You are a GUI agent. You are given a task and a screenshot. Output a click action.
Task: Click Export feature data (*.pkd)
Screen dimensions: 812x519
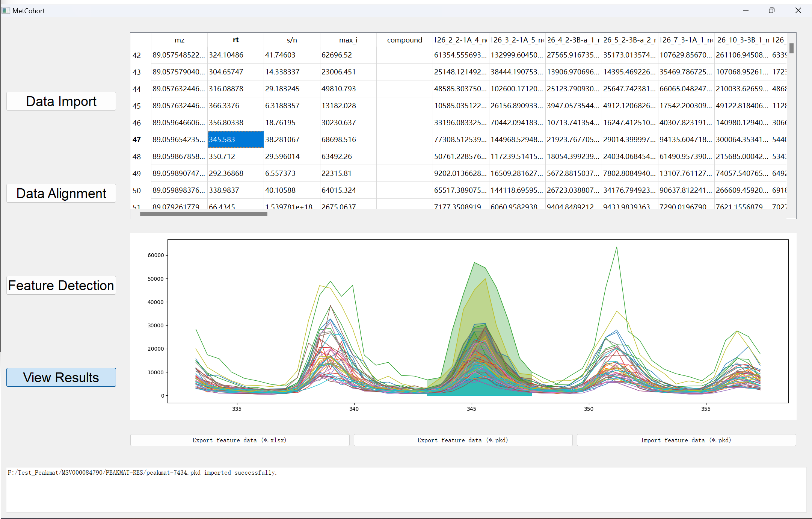tap(463, 440)
